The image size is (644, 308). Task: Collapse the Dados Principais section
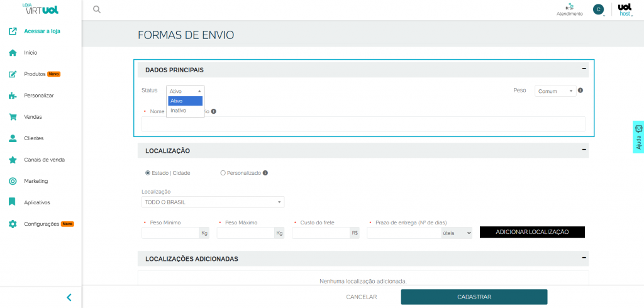click(x=584, y=69)
